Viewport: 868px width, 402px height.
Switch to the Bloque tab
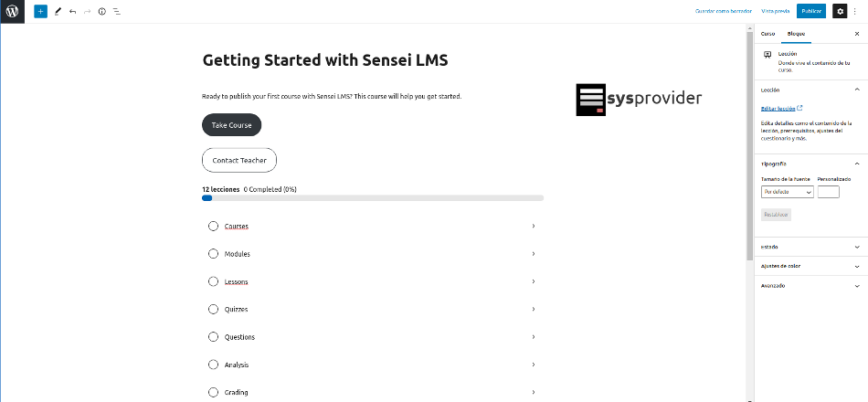pos(796,33)
